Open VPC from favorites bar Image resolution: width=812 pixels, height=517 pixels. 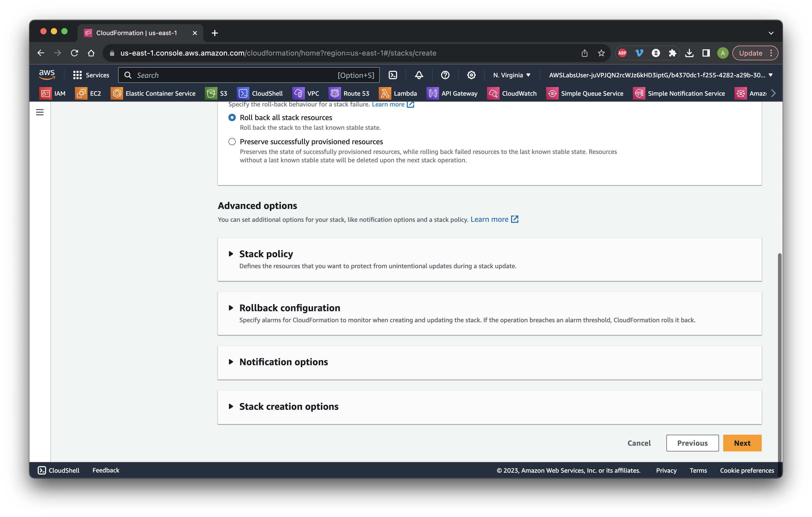[306, 94]
